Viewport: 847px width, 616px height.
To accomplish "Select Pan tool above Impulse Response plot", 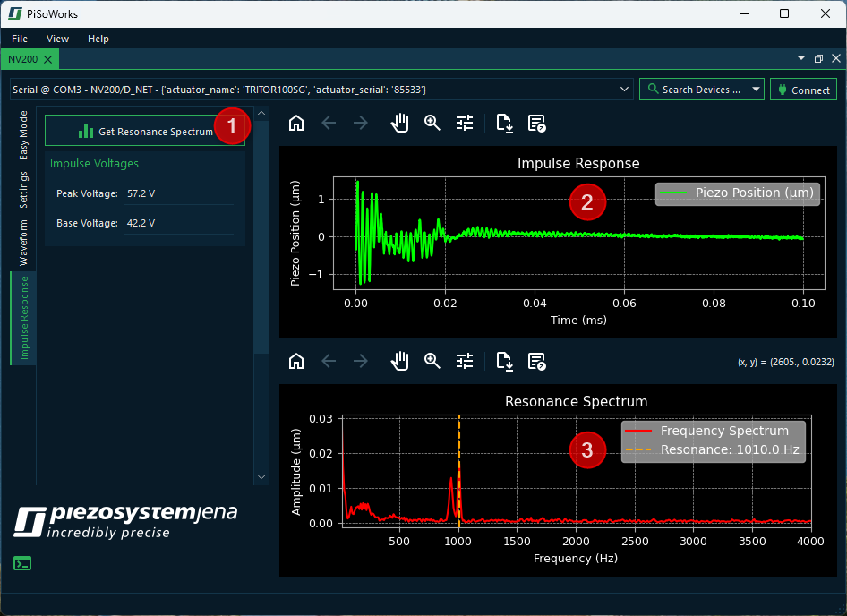I will [x=399, y=124].
